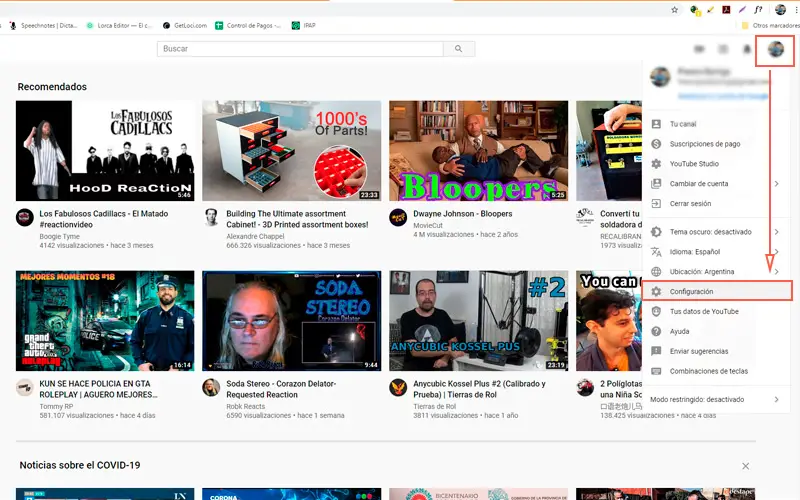Click the 2 Políglotas video channel avatar
The width and height of the screenshot is (800, 500).
coord(585,387)
